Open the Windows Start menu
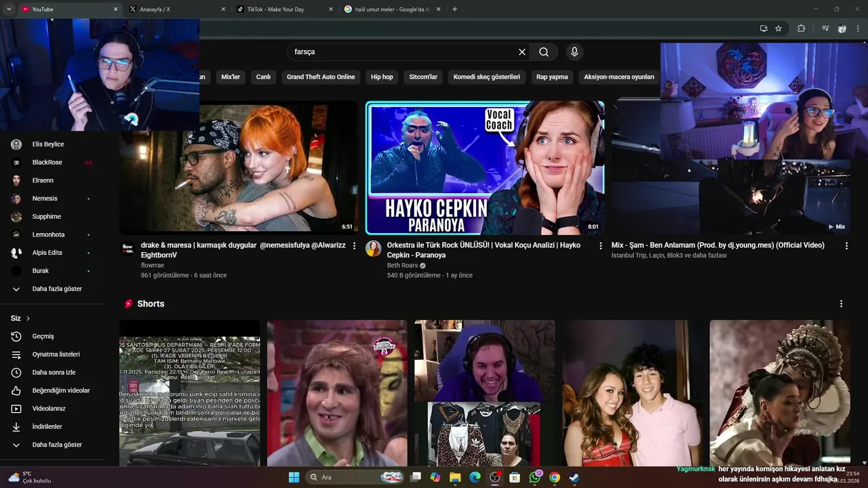 294,477
